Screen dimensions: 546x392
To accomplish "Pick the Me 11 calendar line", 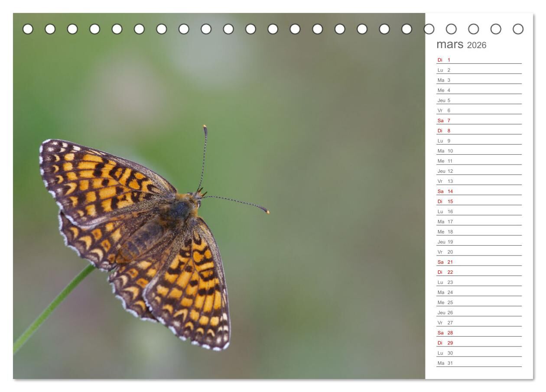I will point(479,161).
